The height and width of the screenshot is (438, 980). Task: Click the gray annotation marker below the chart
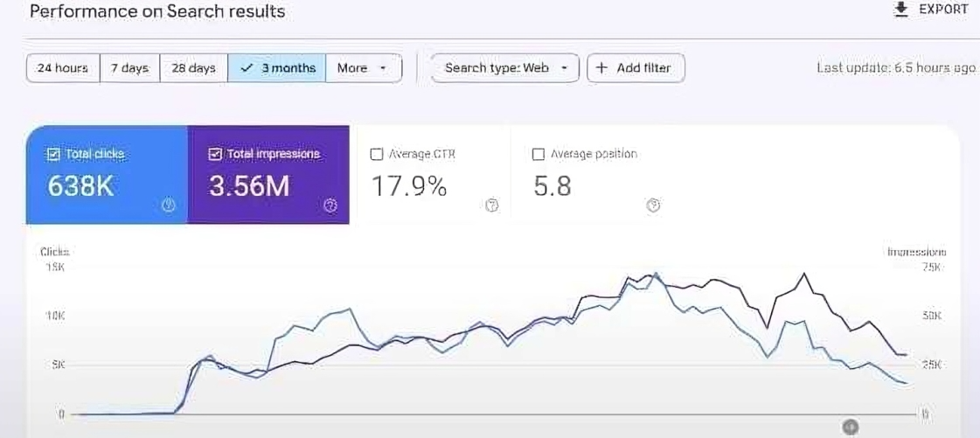pyautogui.click(x=850, y=427)
